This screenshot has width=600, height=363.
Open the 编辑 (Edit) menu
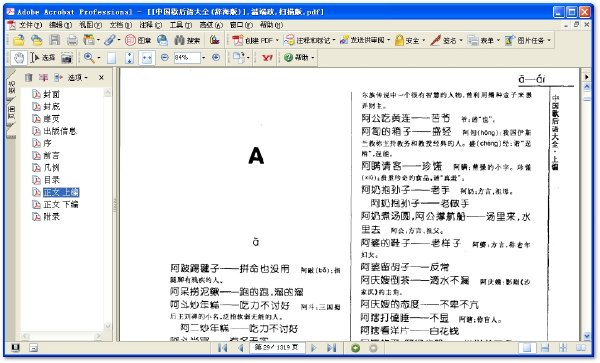click(x=60, y=25)
